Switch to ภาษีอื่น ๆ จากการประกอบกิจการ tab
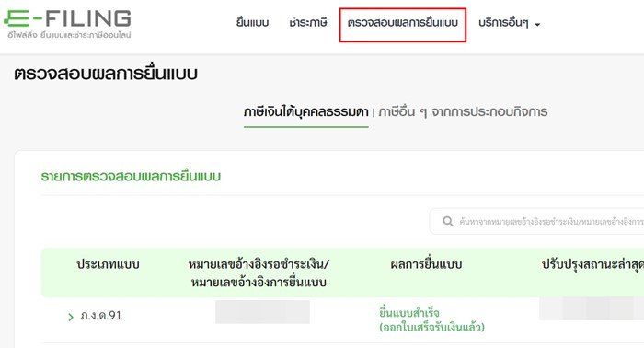The image size is (644, 348). pyautogui.click(x=463, y=111)
